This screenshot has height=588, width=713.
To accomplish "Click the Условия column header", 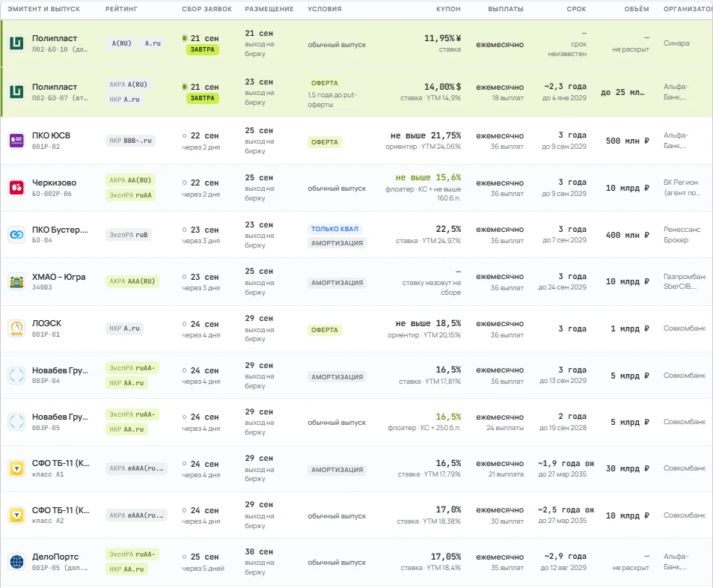I will (325, 9).
